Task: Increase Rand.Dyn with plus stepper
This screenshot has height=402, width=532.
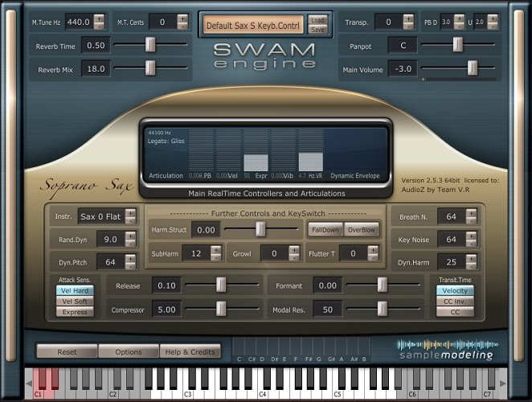Action: click(x=131, y=236)
